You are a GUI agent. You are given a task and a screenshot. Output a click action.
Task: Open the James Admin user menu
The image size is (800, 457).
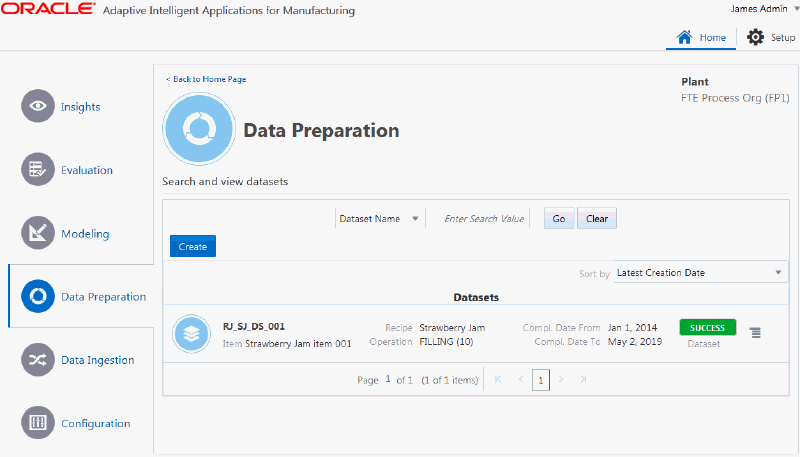click(764, 9)
